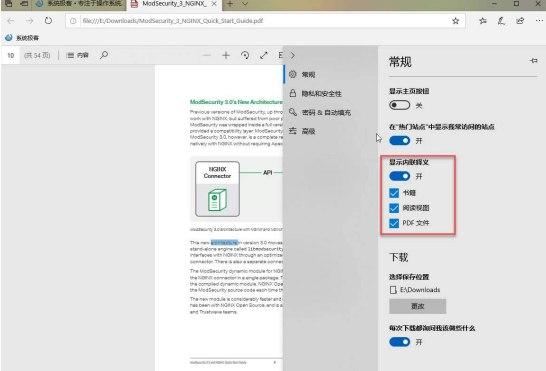The height and width of the screenshot is (371, 546).
Task: Fit PDF to page with expand arrows
Action: tap(264, 55)
